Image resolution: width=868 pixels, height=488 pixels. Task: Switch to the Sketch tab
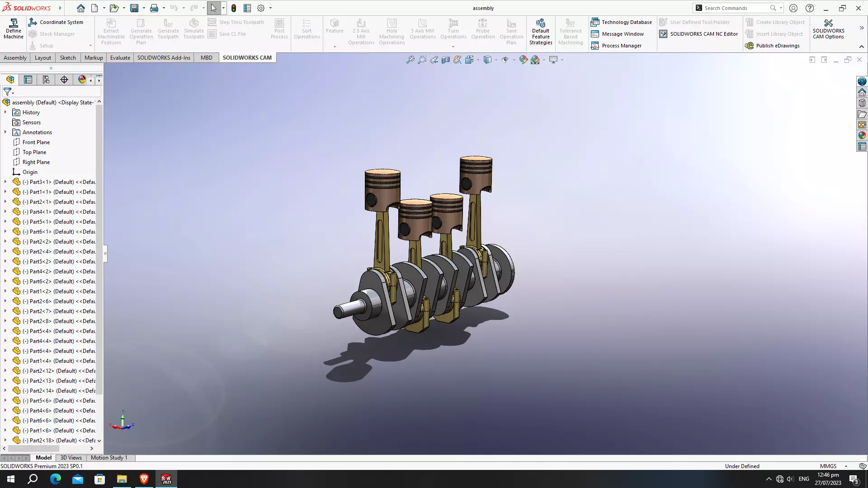pos(68,57)
